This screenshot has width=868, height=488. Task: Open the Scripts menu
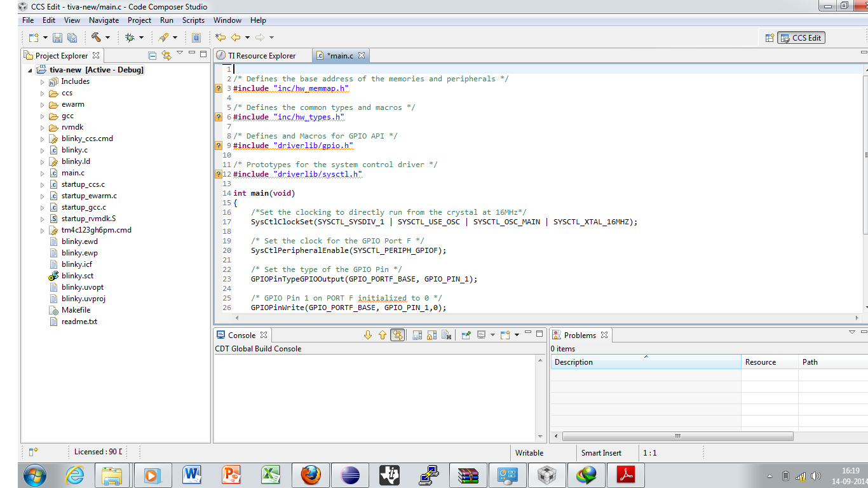click(x=193, y=20)
